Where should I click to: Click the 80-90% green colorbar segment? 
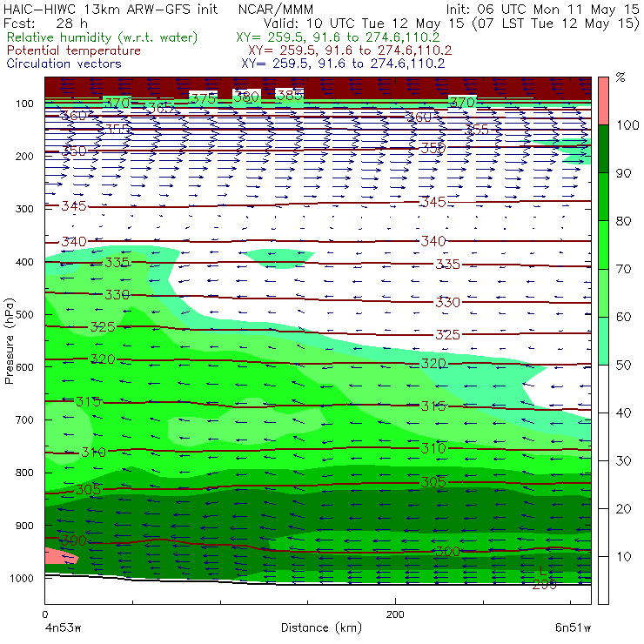click(603, 197)
